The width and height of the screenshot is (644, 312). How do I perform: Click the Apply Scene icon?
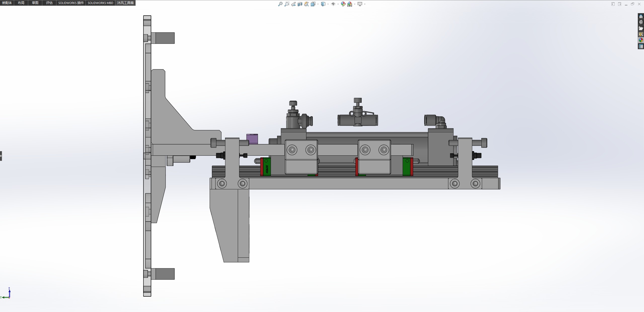coord(350,4)
